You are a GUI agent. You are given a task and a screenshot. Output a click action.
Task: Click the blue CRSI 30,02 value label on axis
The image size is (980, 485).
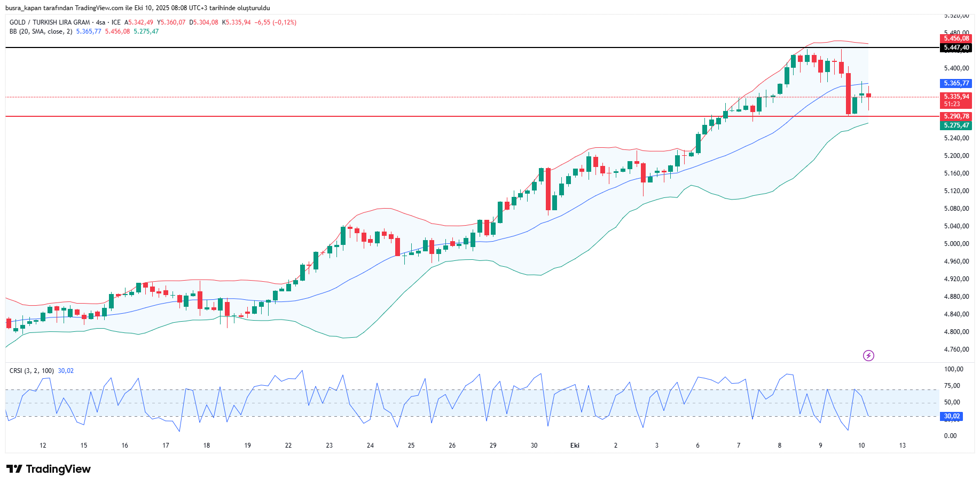tap(951, 416)
